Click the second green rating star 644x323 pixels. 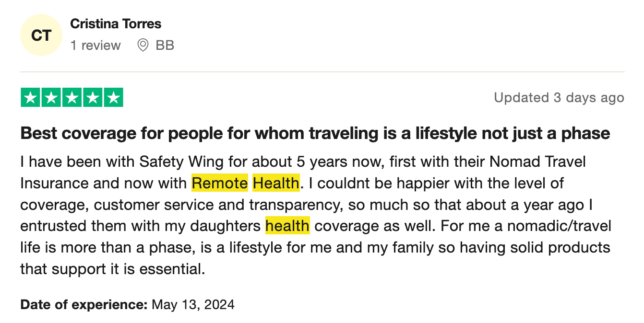click(x=51, y=98)
